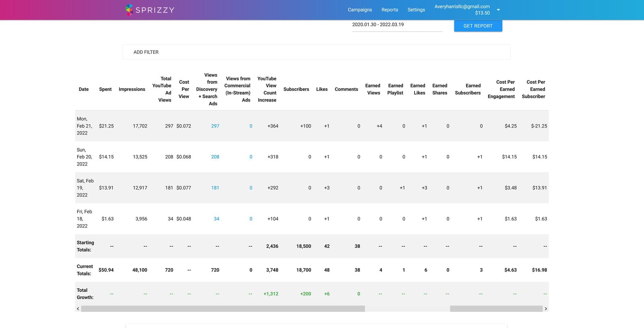Viewport: 644px width, 328px height.
Task: Click the GET REPORT button
Action: pyautogui.click(x=478, y=26)
